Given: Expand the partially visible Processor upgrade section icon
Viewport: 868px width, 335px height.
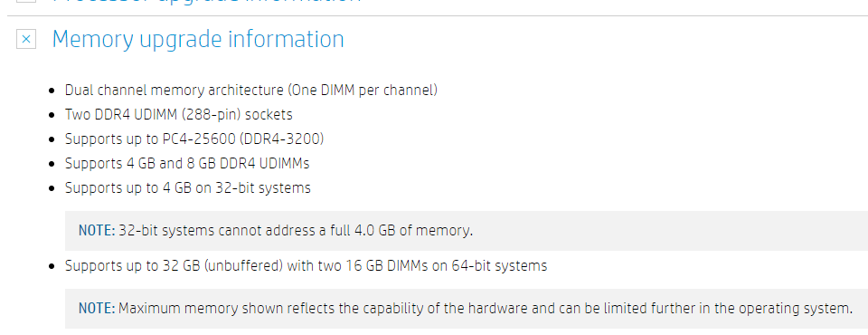Looking at the screenshot, I should coord(26,1).
